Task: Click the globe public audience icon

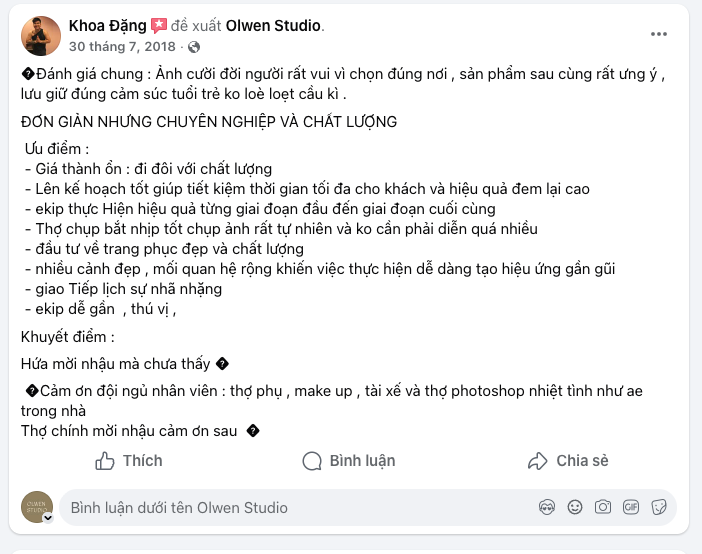Action: click(193, 47)
